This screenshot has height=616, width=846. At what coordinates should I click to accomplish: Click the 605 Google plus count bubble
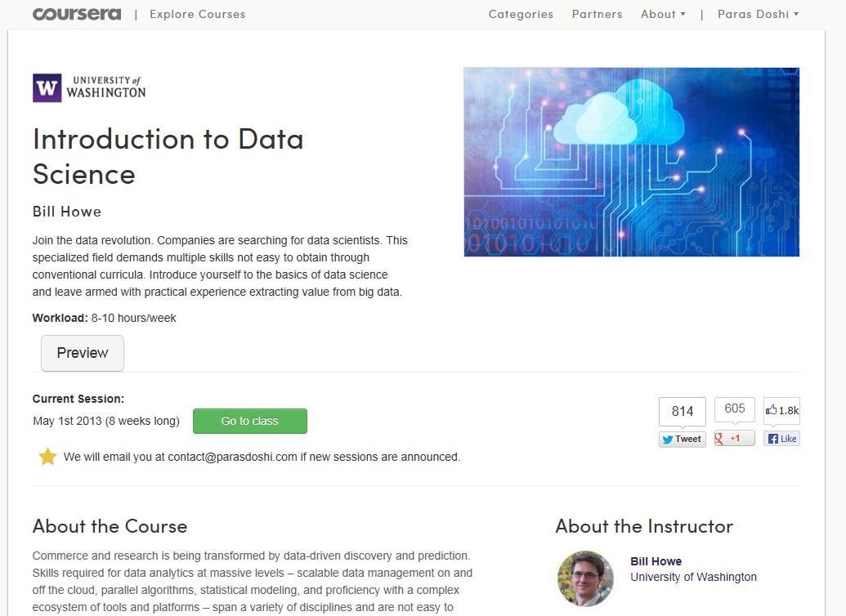click(734, 408)
